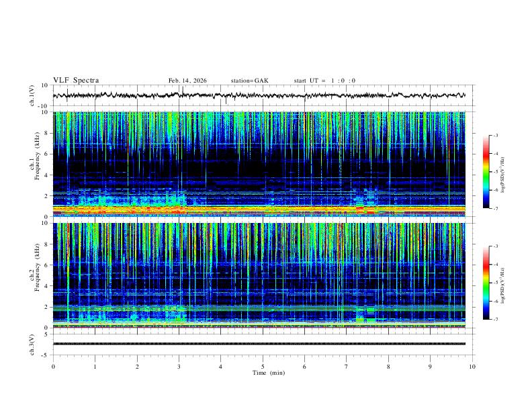The width and height of the screenshot is (532, 411).
Task: Click the "5" time axis tick label
Action: [x=263, y=367]
